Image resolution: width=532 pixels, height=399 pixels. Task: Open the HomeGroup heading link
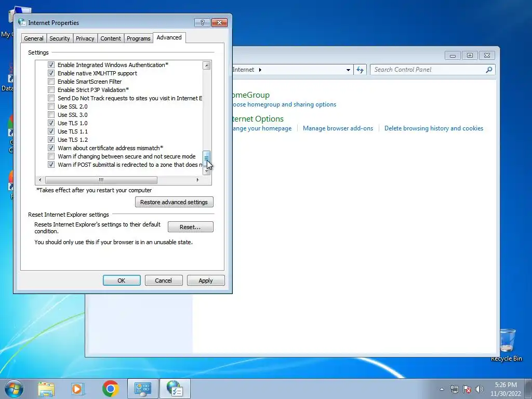tap(251, 95)
